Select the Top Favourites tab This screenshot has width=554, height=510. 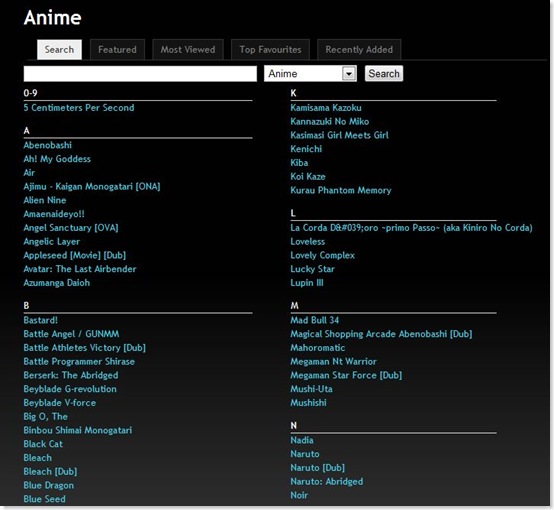(270, 49)
